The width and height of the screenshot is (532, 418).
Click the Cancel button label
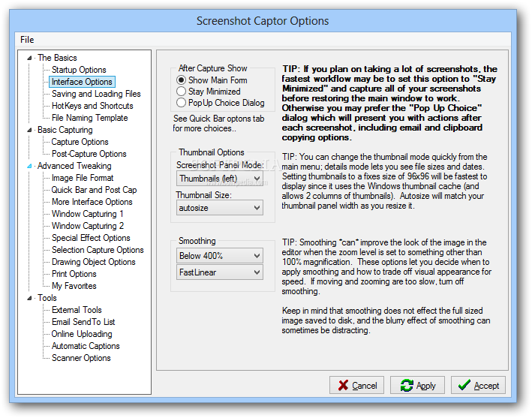(365, 386)
